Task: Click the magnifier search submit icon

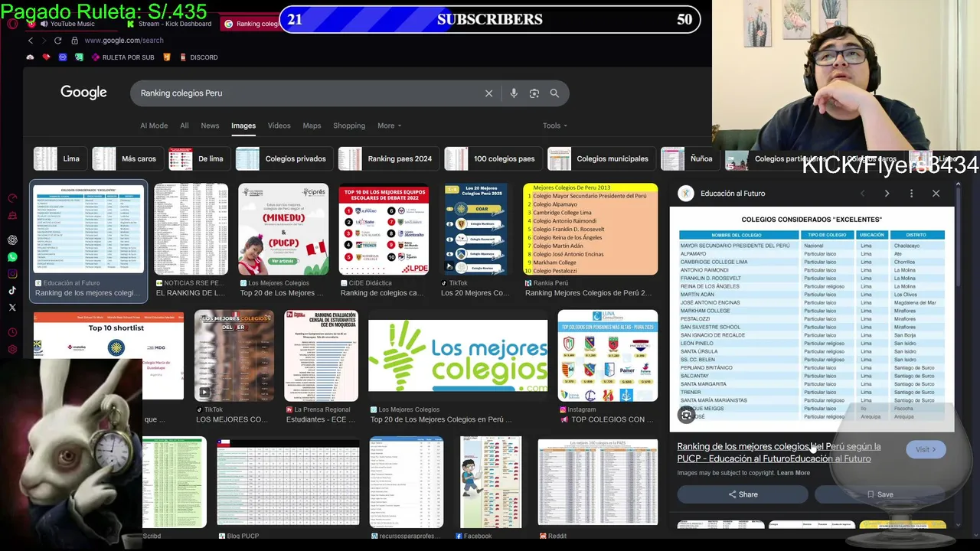Action: click(554, 93)
